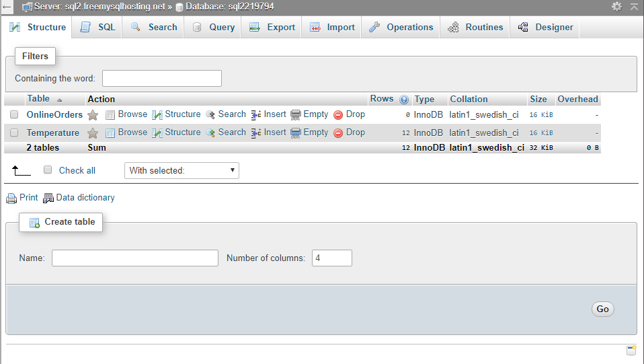Image resolution: width=644 pixels, height=364 pixels.
Task: Click the Create table icon
Action: point(34,223)
